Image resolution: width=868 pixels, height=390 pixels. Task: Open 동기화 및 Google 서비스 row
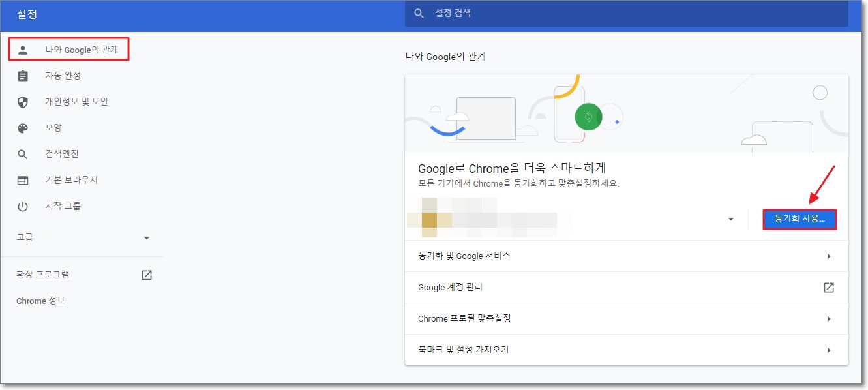[x=626, y=256]
